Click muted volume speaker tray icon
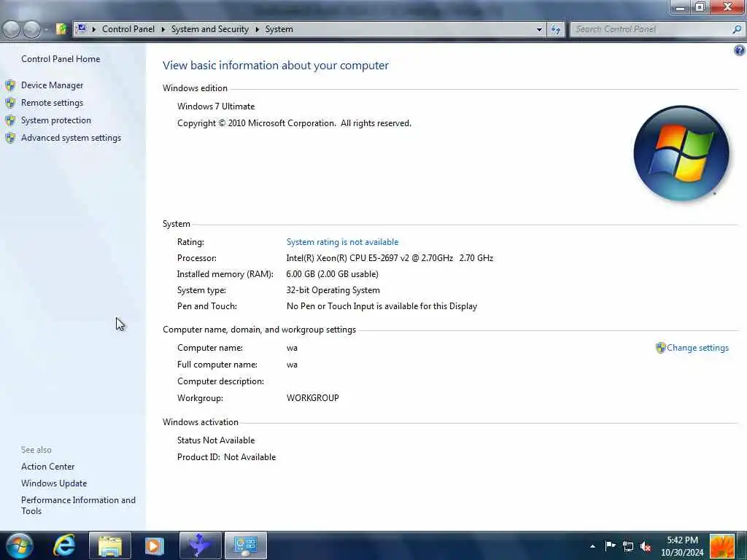This screenshot has width=747, height=560. (x=646, y=546)
